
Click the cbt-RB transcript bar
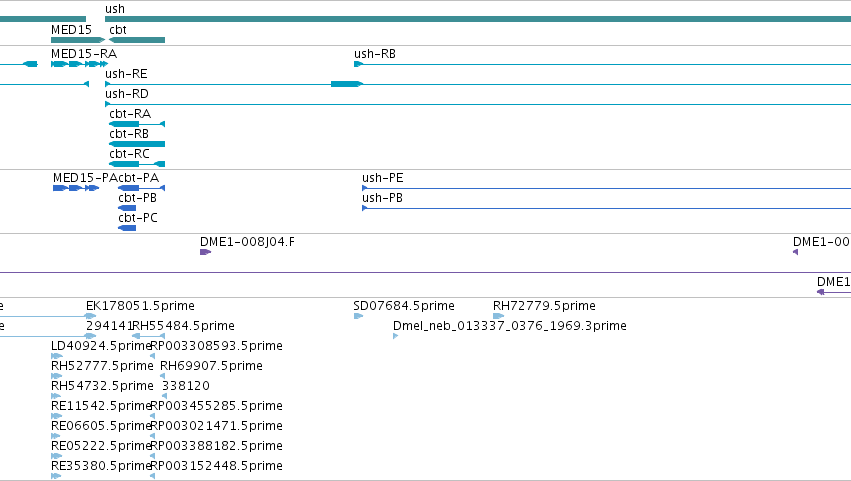(137, 144)
